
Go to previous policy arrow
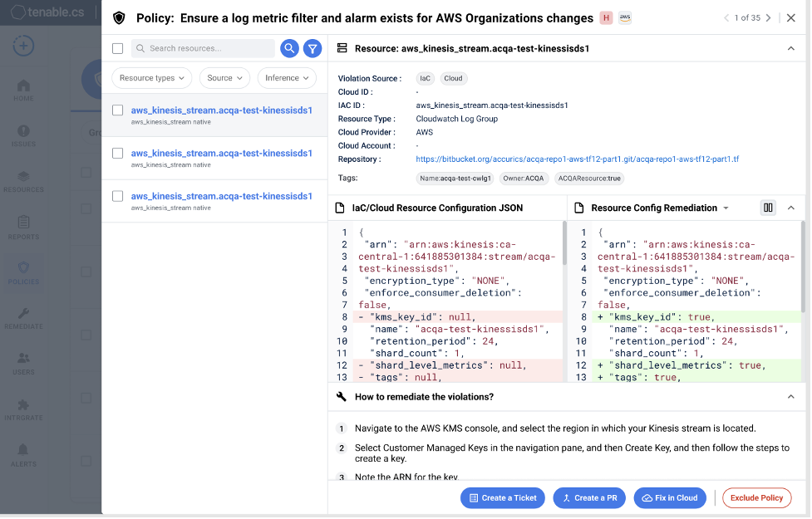pos(726,18)
